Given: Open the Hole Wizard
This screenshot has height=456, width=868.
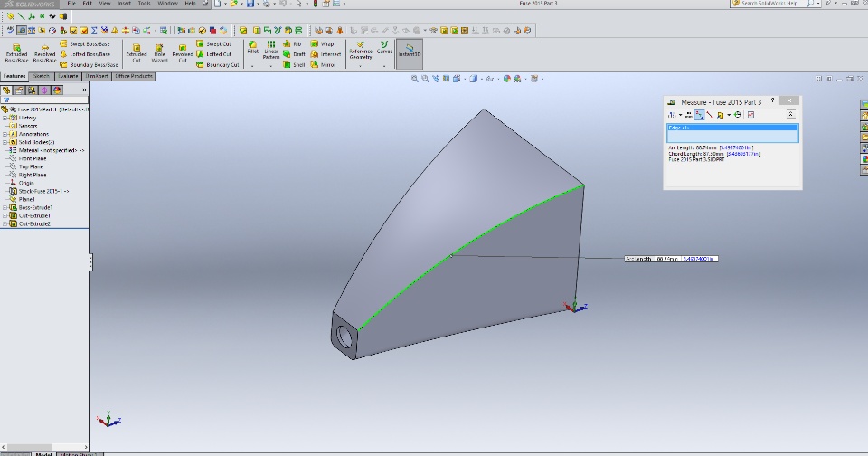Looking at the screenshot, I should (159, 52).
